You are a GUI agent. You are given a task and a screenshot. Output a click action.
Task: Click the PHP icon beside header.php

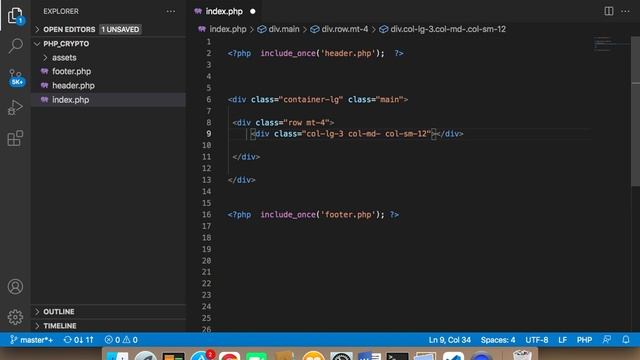pos(44,85)
